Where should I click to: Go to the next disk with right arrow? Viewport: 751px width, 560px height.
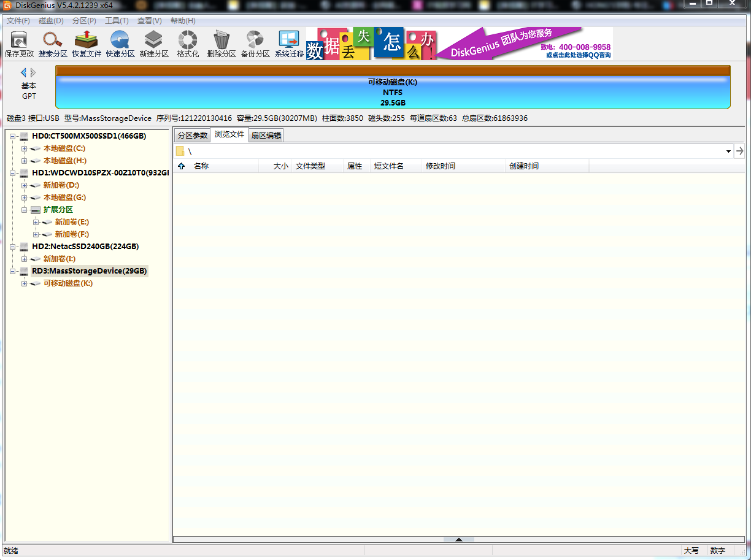(33, 72)
